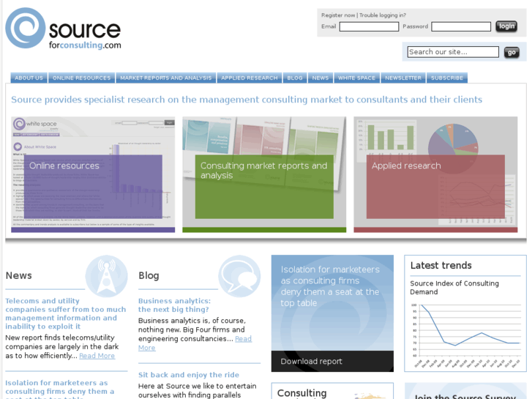
Task: Click the Source provides specialist research tagline
Action: [x=247, y=100]
